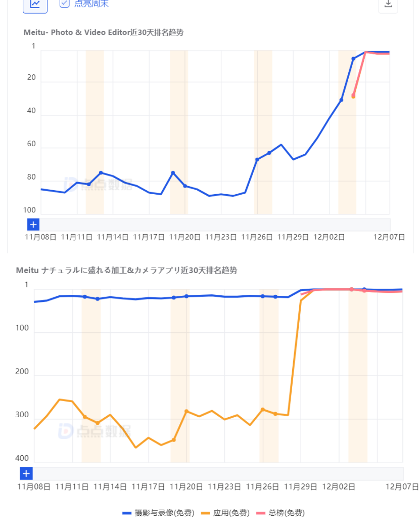420x531 pixels.
Task: Click the blue 摄影与录像(免费) legend marker
Action: click(127, 513)
